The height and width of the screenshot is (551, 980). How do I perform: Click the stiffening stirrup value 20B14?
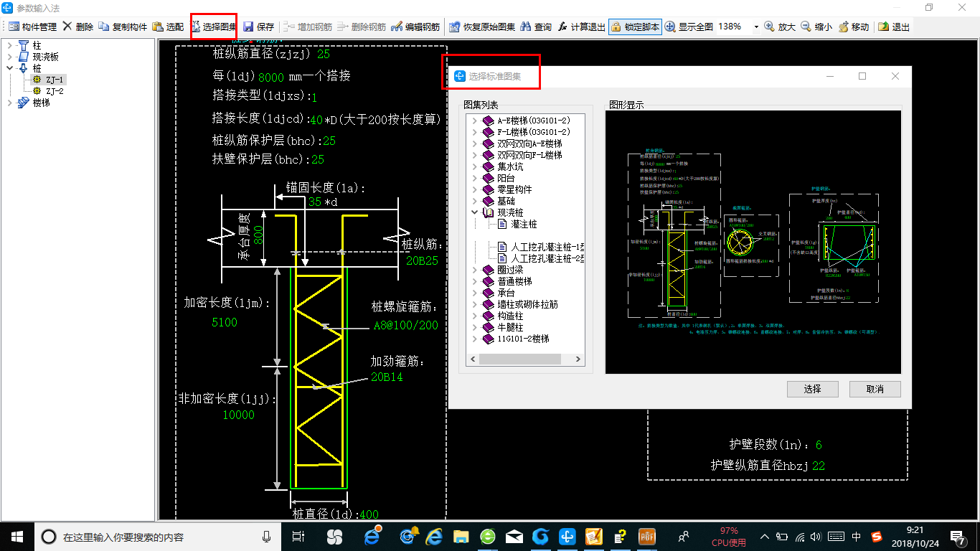(387, 377)
